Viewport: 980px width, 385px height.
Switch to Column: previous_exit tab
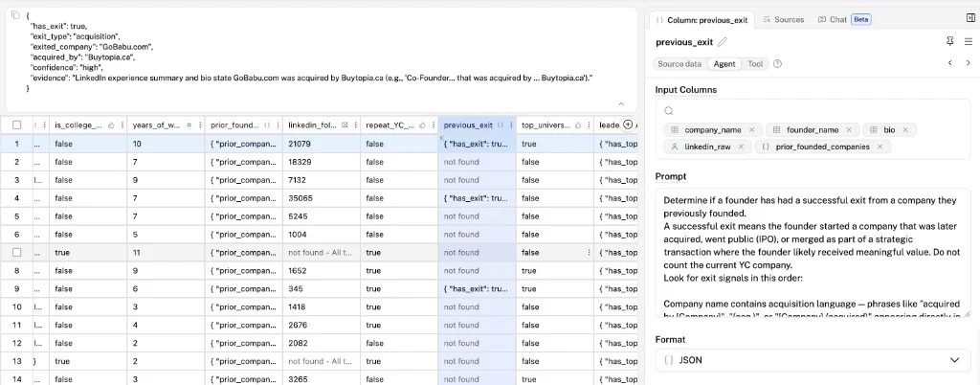coord(702,20)
